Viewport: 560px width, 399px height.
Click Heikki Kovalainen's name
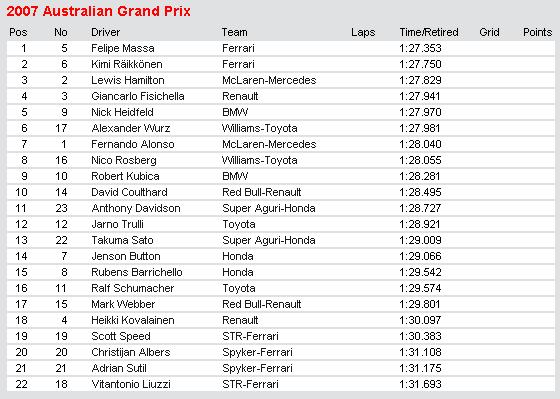pos(133,320)
